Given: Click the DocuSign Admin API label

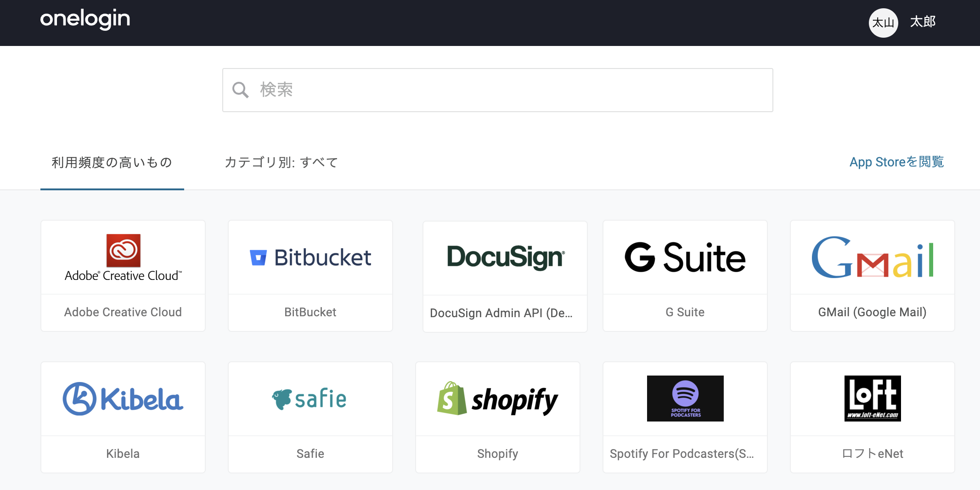Looking at the screenshot, I should click(x=501, y=313).
